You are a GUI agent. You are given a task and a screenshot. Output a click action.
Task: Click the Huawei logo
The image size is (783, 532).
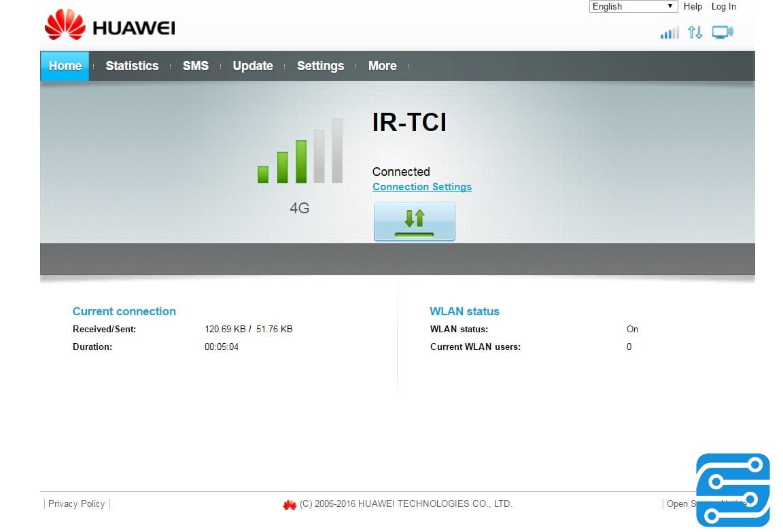pyautogui.click(x=108, y=25)
